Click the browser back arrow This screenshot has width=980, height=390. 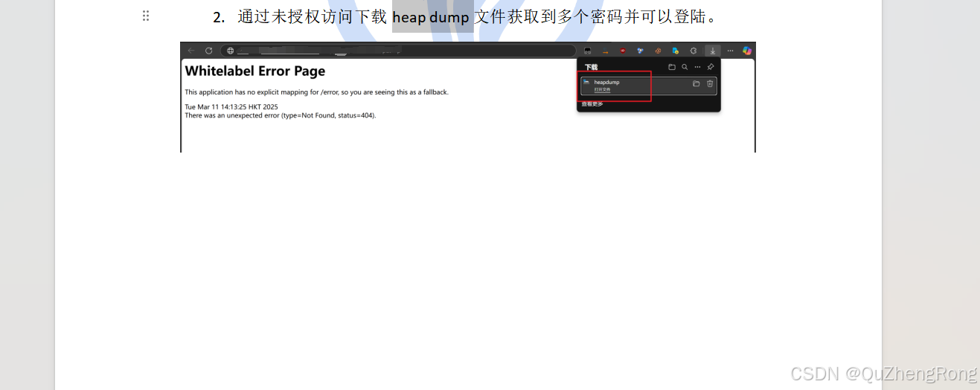click(x=191, y=51)
